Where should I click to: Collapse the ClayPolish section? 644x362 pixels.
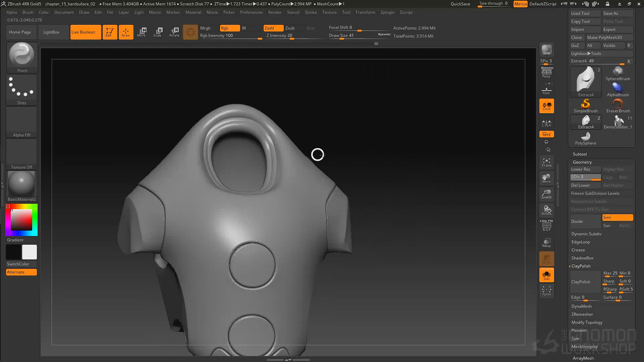(581, 266)
